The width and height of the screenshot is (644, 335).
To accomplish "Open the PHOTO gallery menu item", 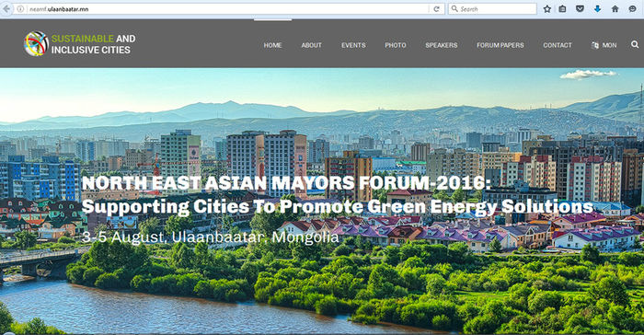I will click(395, 45).
